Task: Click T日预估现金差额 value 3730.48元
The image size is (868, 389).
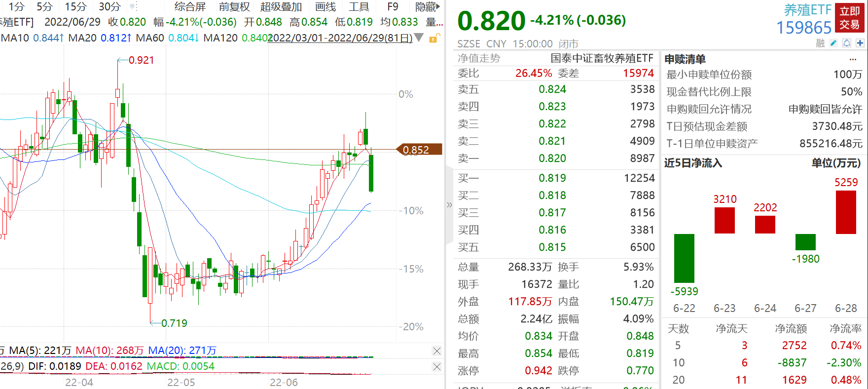Action: 837,126
